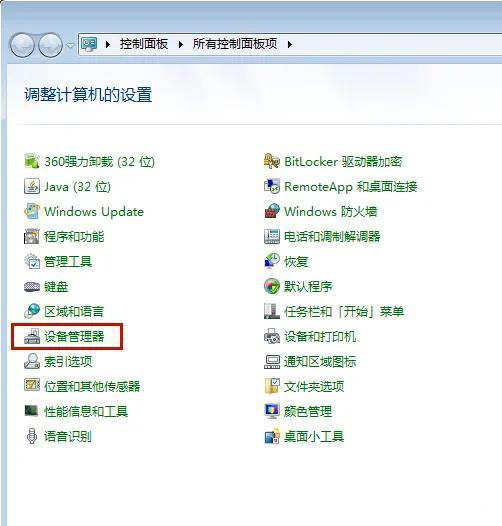Click the empty address bar area
Screen dimensions: 502x526
(x=396, y=44)
